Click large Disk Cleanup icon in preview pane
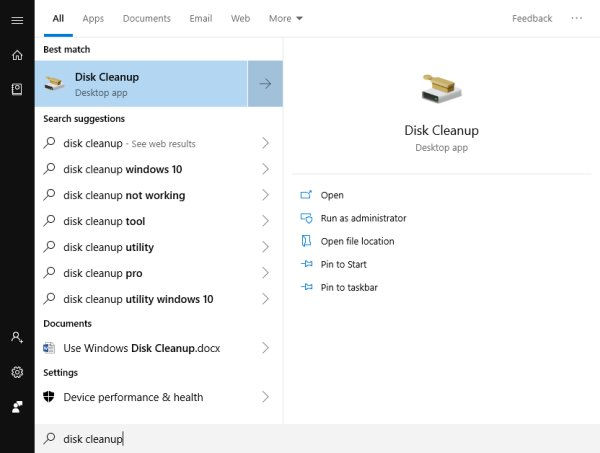The height and width of the screenshot is (453, 600). click(441, 88)
